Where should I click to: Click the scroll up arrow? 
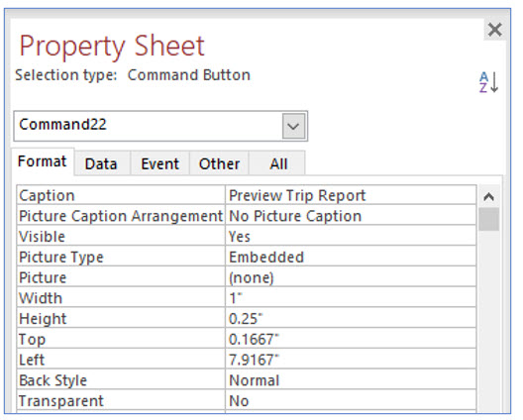[488, 196]
